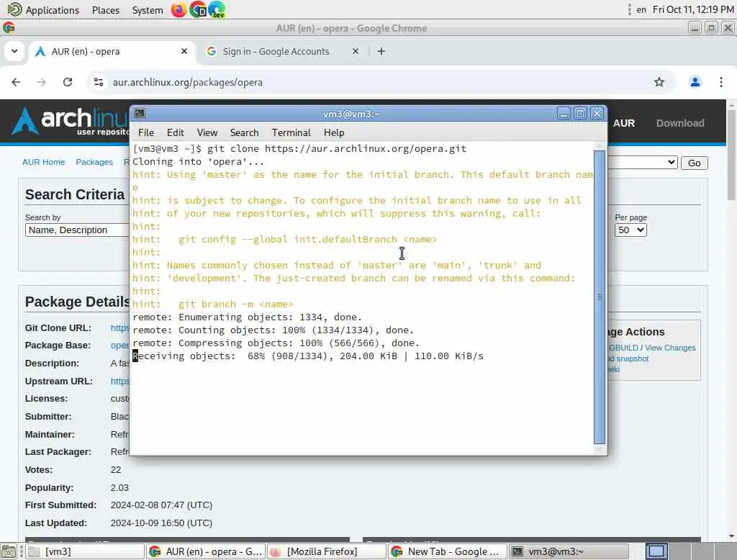
Task: Open the terminal View menu
Action: point(207,132)
